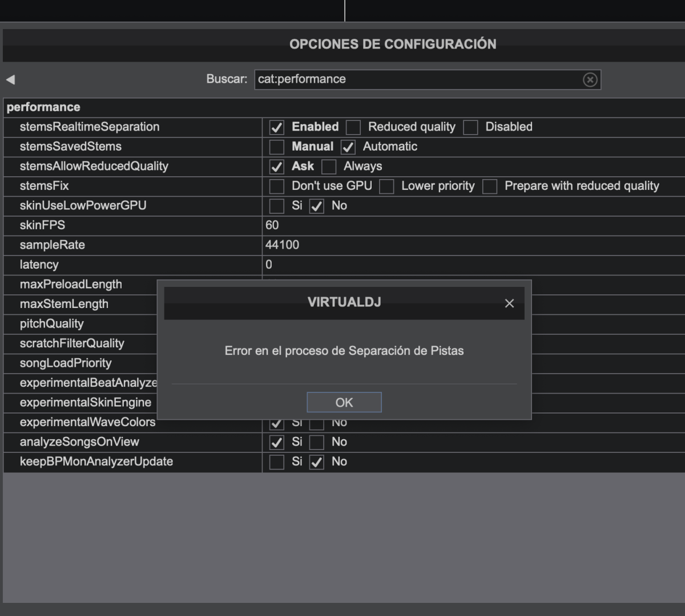Select Automatic for stemsSavedStems

click(348, 147)
